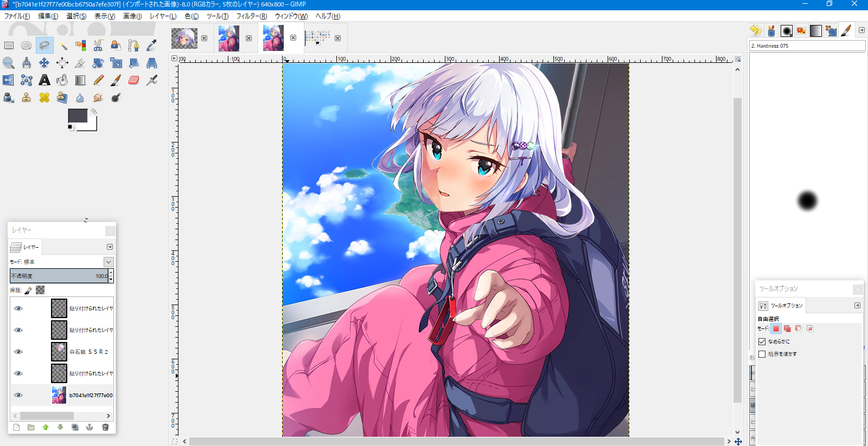
Task: Select the Scale tool
Action: click(116, 63)
